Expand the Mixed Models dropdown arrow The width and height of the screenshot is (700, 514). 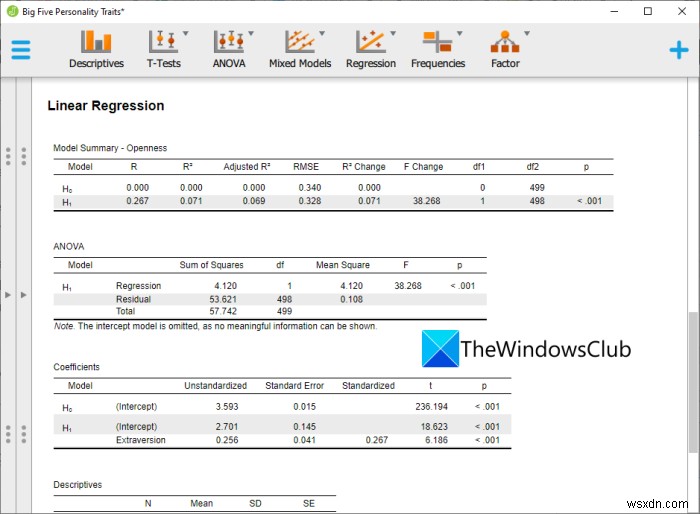322,33
